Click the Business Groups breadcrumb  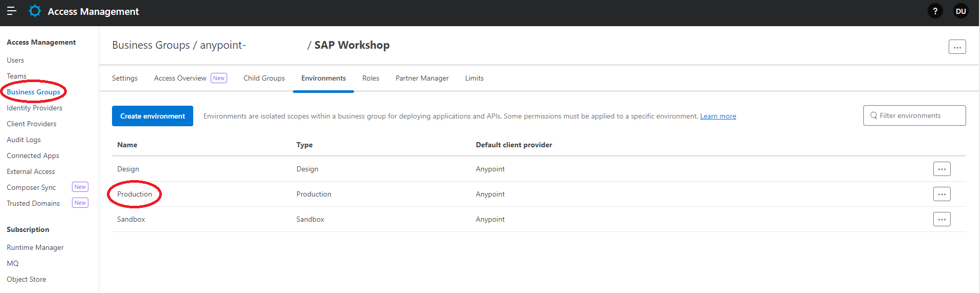click(151, 45)
